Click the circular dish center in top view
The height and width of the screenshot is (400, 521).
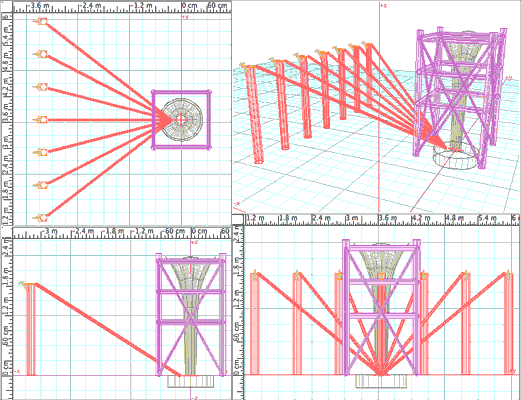[182, 120]
